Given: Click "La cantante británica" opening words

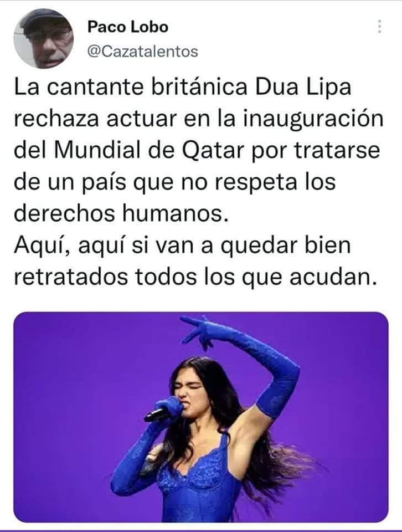Looking at the screenshot, I should pyautogui.click(x=131, y=88).
